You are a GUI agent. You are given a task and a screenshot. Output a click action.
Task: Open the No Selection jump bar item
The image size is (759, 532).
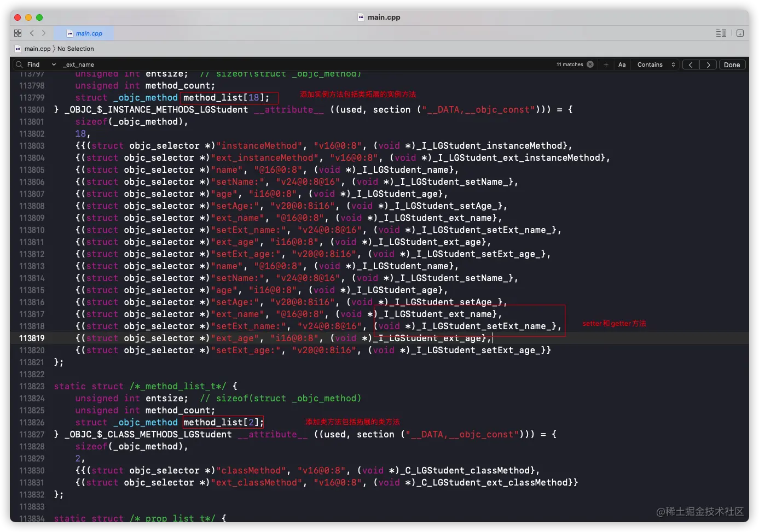pyautogui.click(x=76, y=49)
